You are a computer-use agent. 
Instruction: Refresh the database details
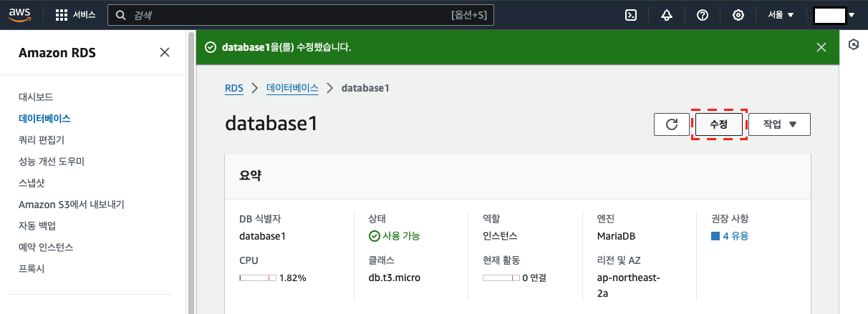672,124
